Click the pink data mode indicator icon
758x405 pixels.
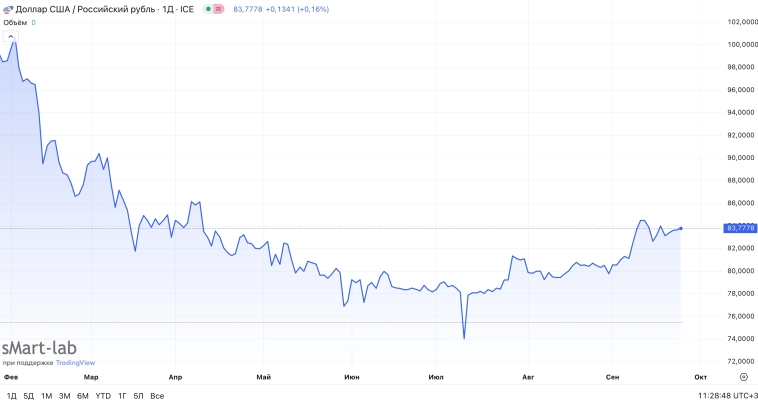[220, 9]
